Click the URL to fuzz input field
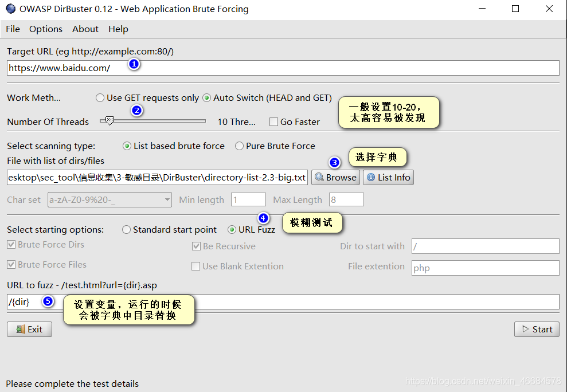The width and height of the screenshot is (567, 392). (283, 301)
